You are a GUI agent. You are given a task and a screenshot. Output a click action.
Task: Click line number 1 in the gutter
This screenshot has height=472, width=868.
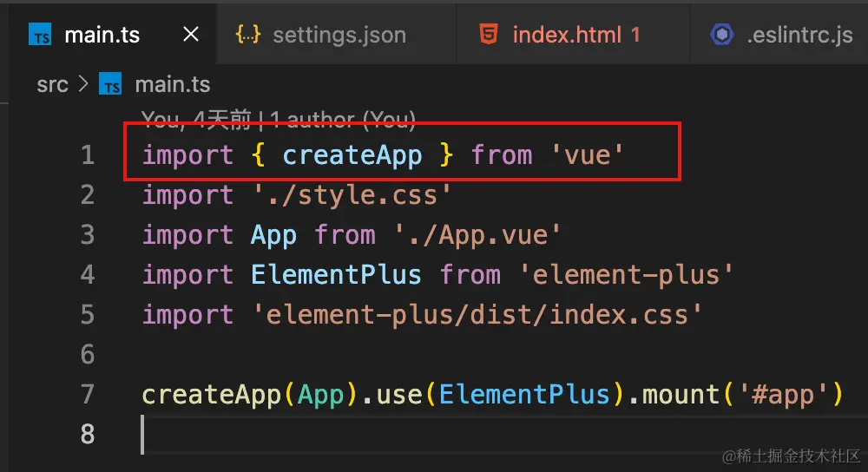pos(88,155)
